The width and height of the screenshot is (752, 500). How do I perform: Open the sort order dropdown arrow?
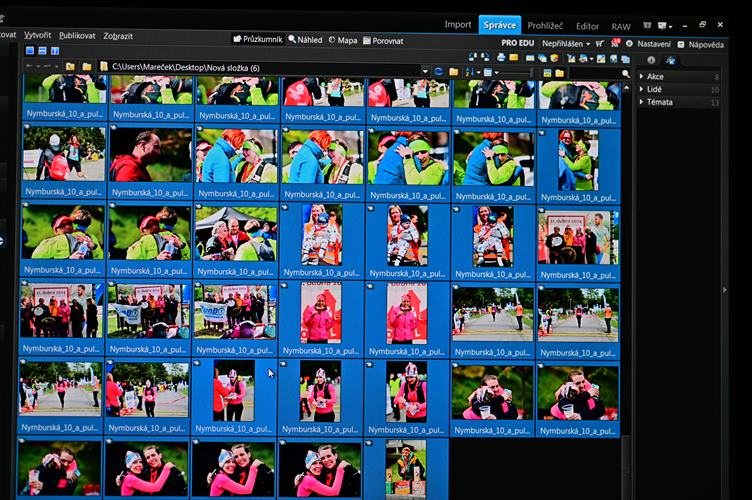479,72
